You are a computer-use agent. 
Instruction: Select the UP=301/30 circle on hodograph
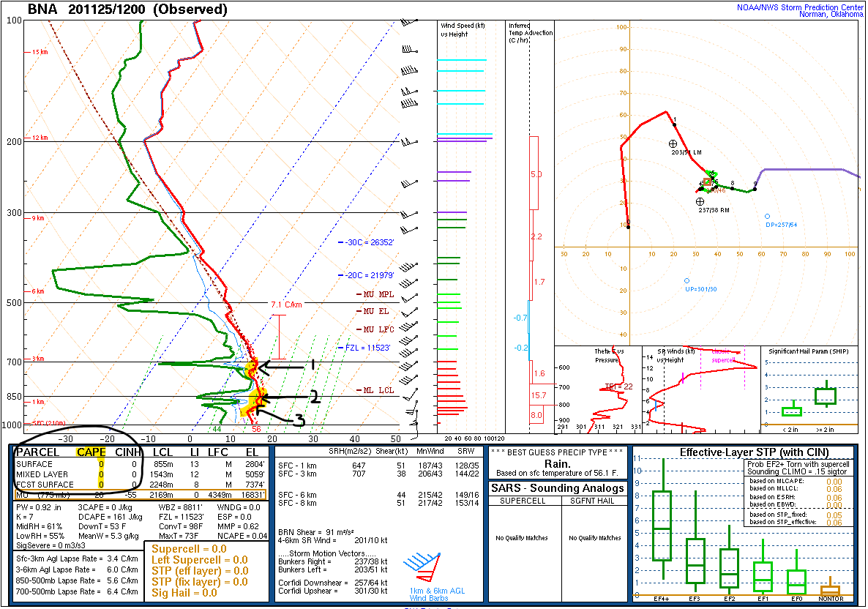click(x=686, y=280)
